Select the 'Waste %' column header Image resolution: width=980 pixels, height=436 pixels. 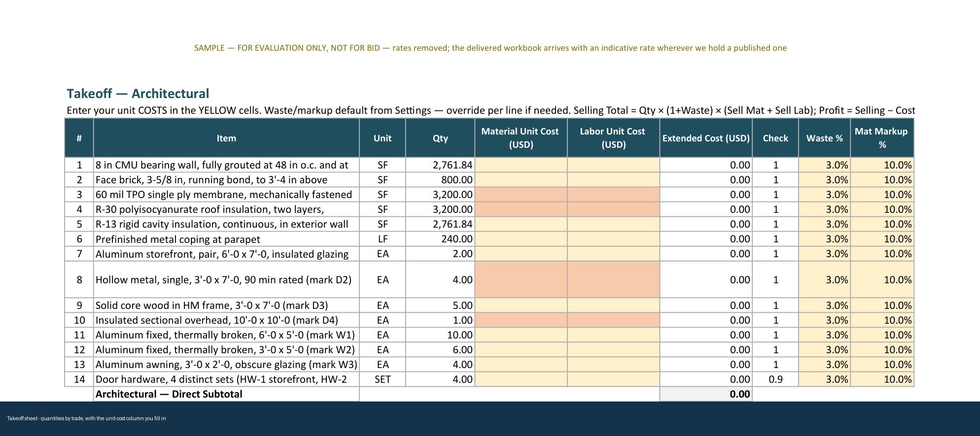point(825,138)
